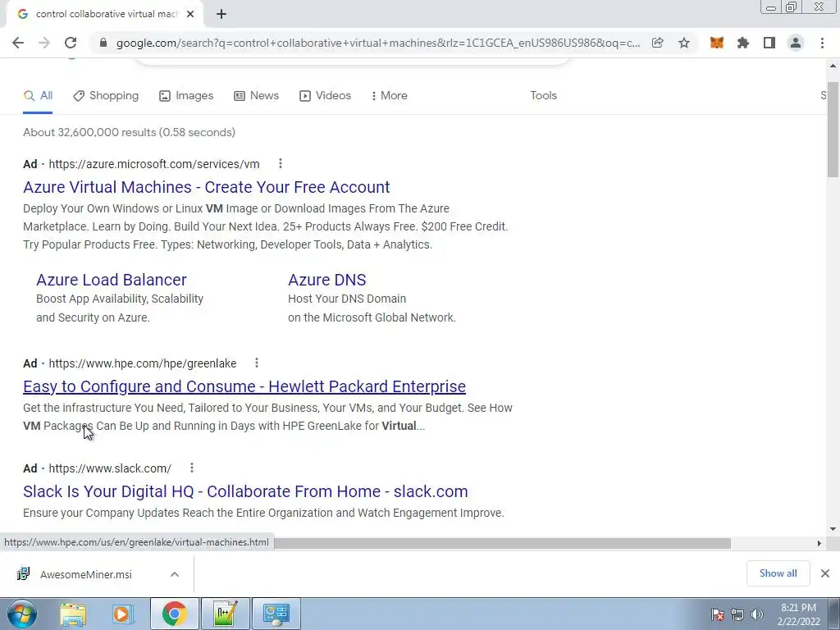Go back to the previous page
The image size is (840, 630).
tap(18, 43)
